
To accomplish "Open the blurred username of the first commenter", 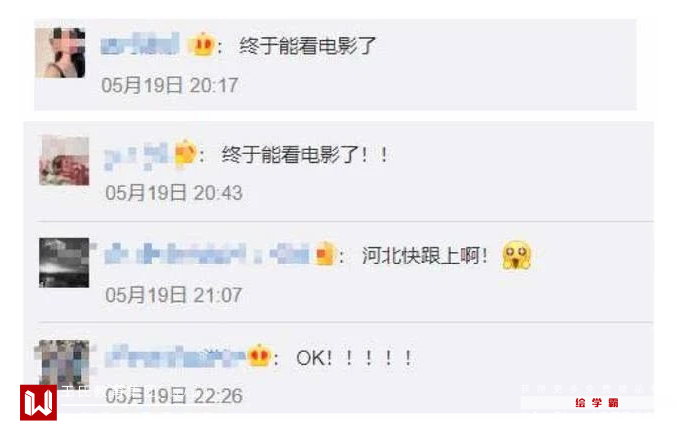I will (140, 44).
